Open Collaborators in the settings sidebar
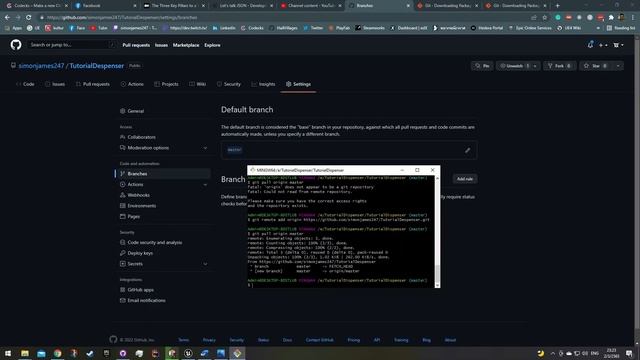 pos(141,137)
